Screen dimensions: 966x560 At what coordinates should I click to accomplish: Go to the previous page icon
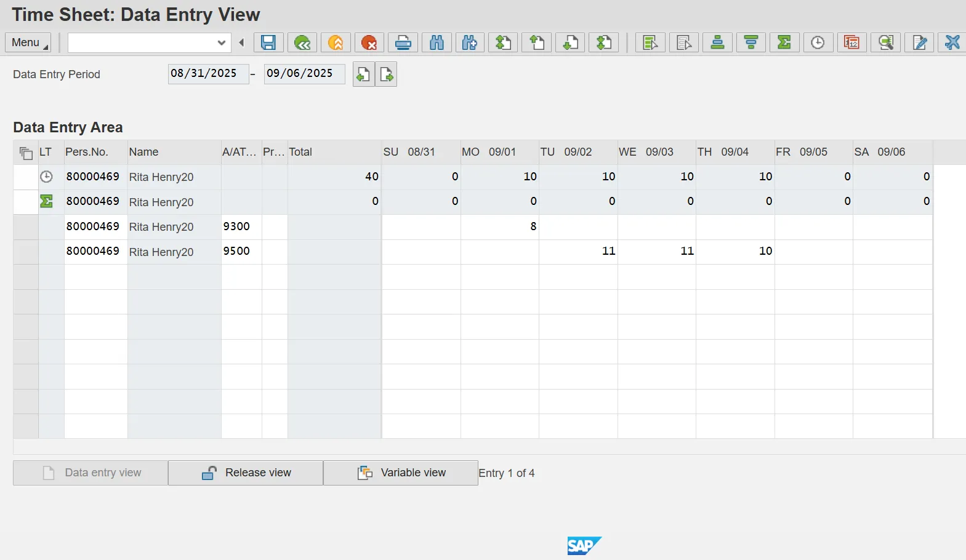point(537,42)
